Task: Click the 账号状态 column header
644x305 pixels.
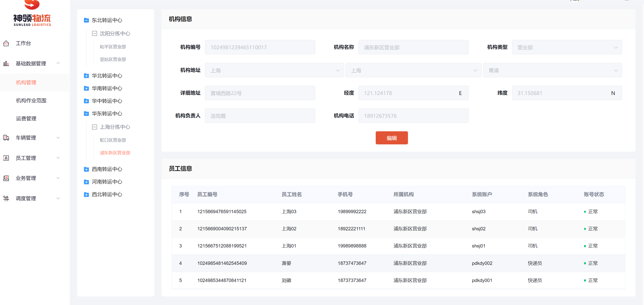Action: click(594, 194)
